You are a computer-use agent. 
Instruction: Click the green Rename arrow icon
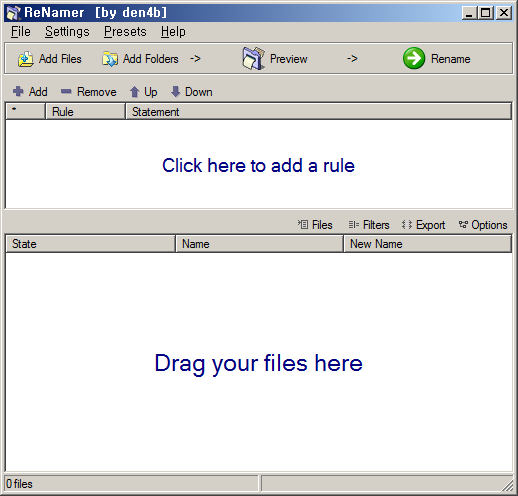pyautogui.click(x=414, y=58)
